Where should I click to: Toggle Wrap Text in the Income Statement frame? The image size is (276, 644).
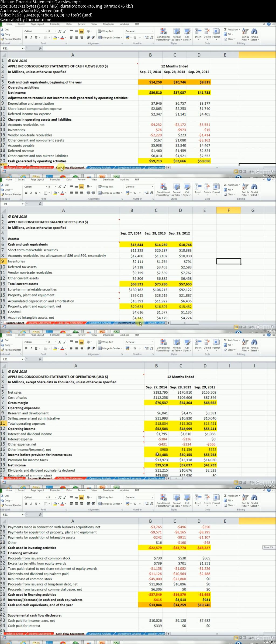106,342
